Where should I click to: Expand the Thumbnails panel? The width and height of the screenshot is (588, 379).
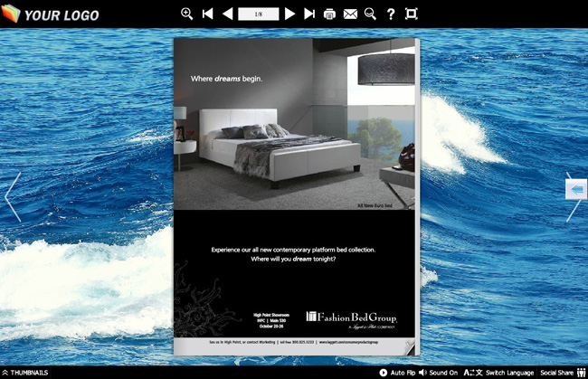(25, 373)
